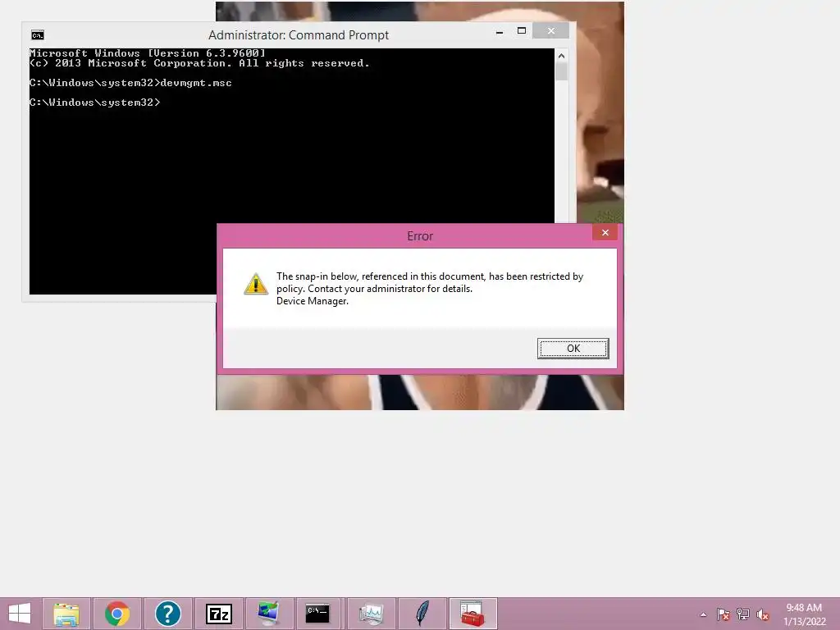
Task: Open the Action Center flag icon
Action: [723, 614]
